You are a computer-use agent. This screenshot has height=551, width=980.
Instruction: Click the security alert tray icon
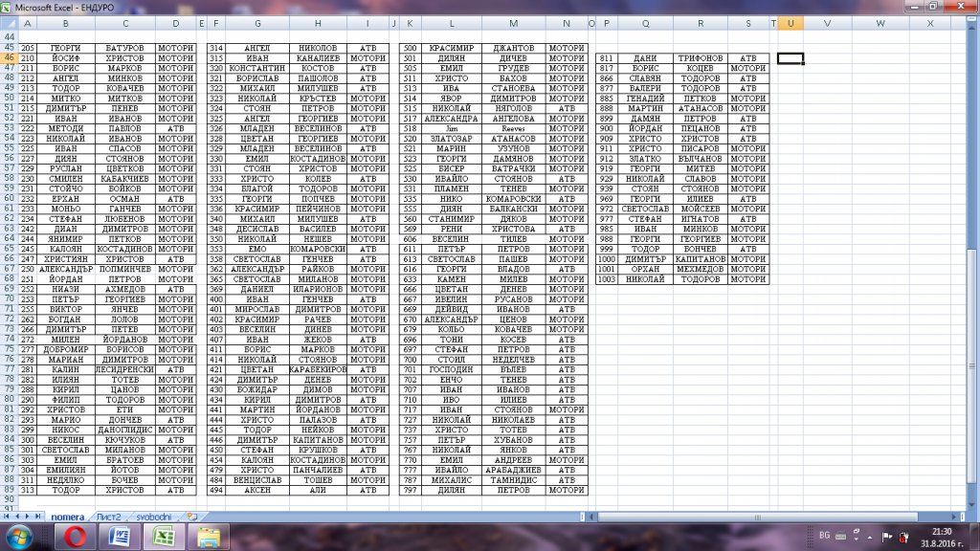[903, 537]
